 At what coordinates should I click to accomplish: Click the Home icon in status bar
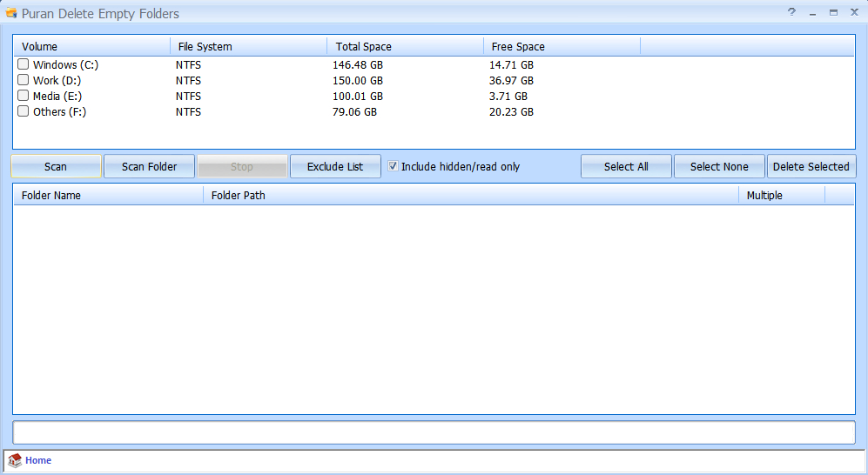(15, 461)
